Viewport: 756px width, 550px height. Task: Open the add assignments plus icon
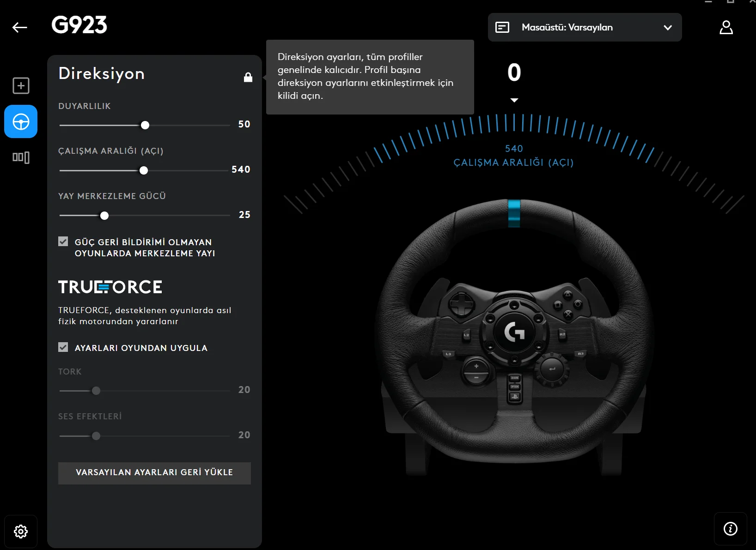[21, 86]
